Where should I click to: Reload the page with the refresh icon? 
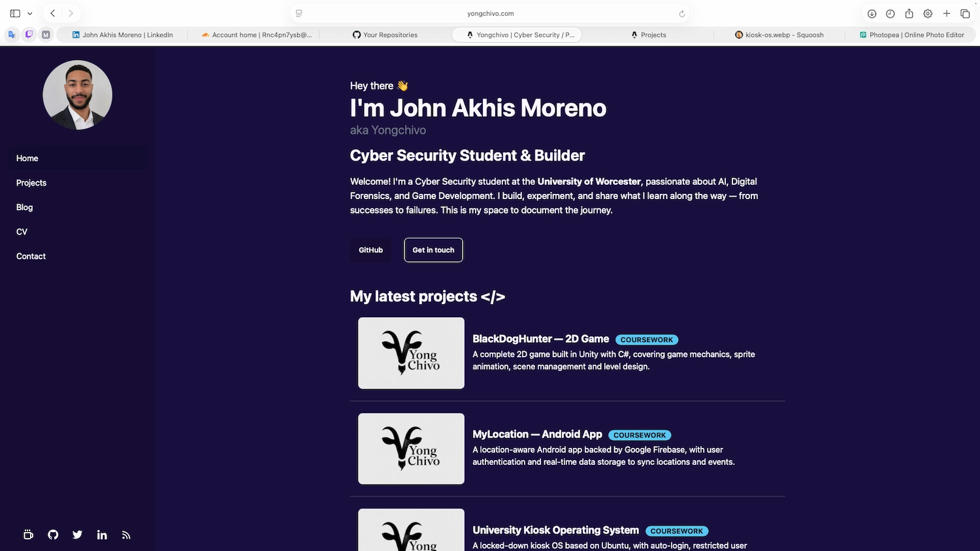(681, 13)
